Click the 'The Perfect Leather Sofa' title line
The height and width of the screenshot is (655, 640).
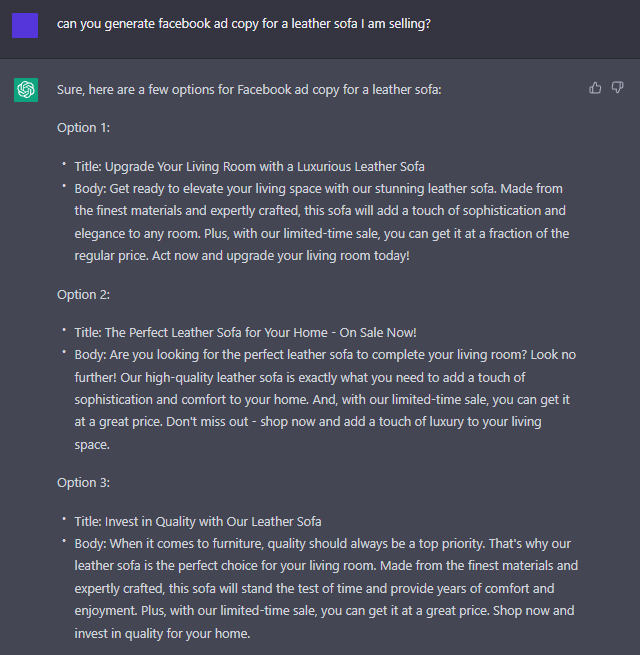(245, 333)
